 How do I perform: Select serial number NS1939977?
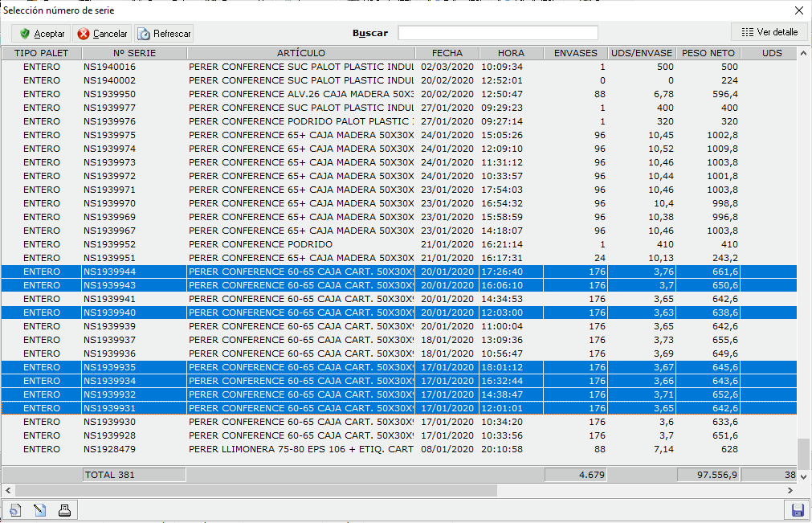[109, 108]
